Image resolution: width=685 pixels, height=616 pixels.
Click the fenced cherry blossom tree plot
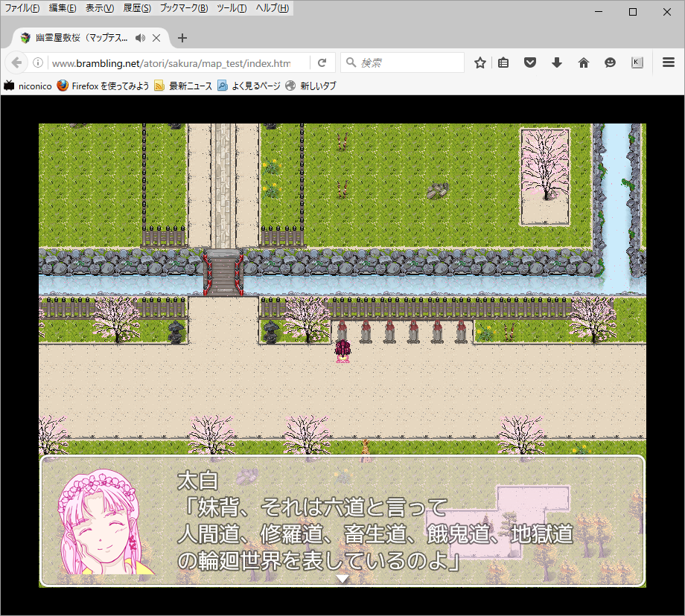(545, 176)
